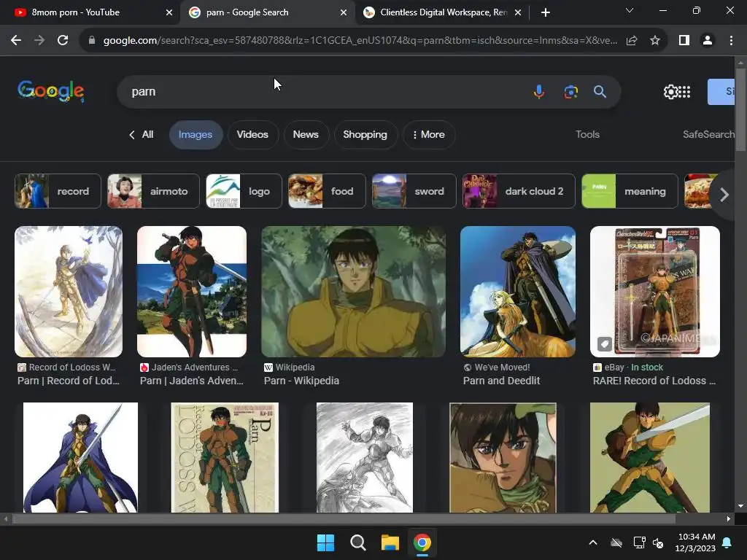
Task: Select the parn Google Search tab
Action: pyautogui.click(x=267, y=12)
